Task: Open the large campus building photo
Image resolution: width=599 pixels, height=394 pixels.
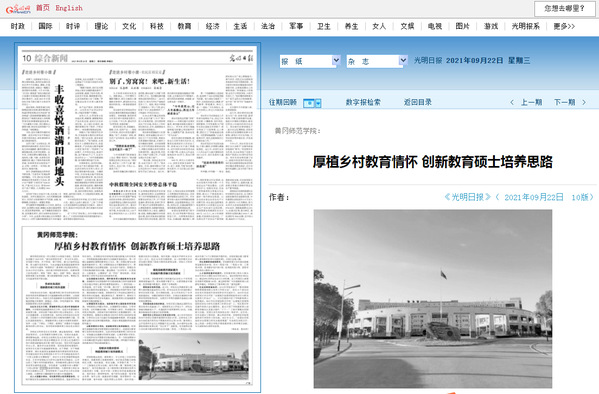Action: pyautogui.click(x=433, y=299)
